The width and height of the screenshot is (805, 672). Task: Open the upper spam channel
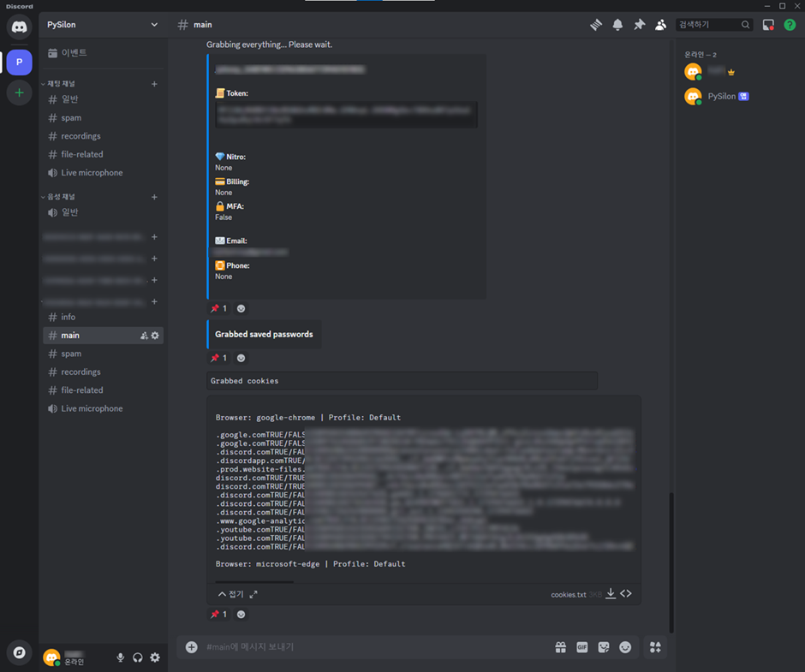[x=103, y=117]
